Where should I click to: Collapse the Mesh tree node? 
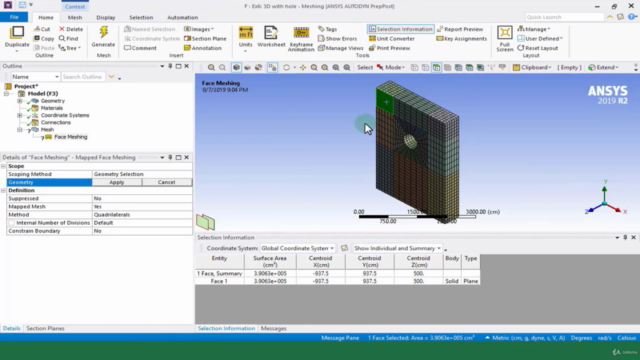[x=20, y=130]
